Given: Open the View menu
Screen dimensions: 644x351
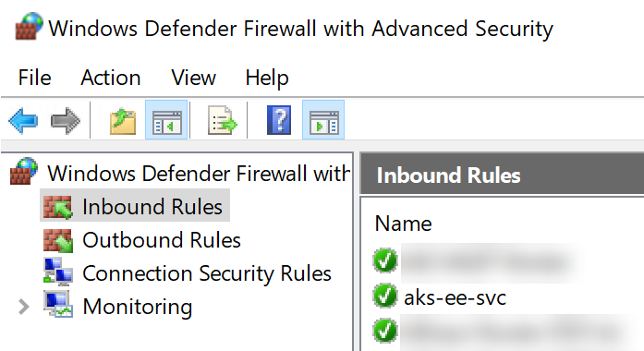Looking at the screenshot, I should tap(193, 78).
